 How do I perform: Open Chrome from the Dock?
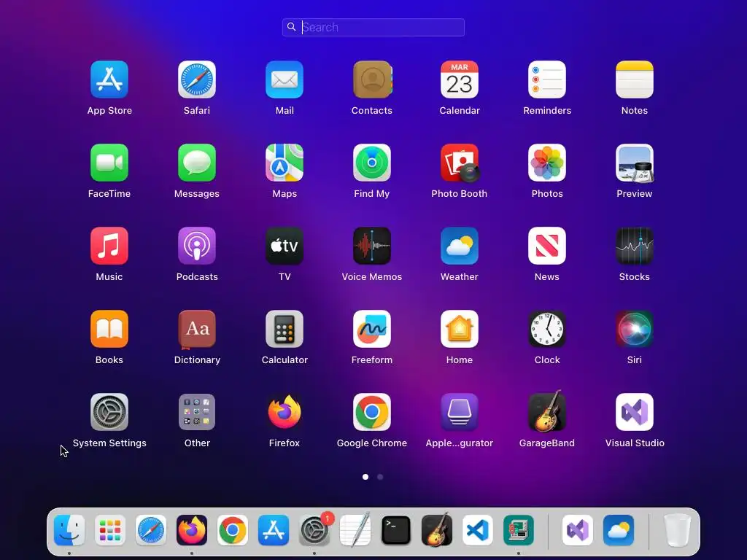coord(233,530)
